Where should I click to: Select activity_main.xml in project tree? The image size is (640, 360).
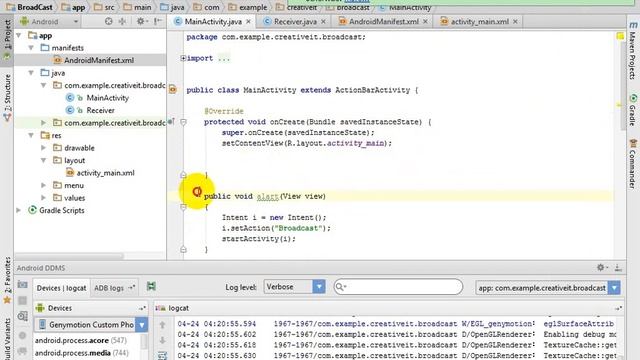pos(105,173)
